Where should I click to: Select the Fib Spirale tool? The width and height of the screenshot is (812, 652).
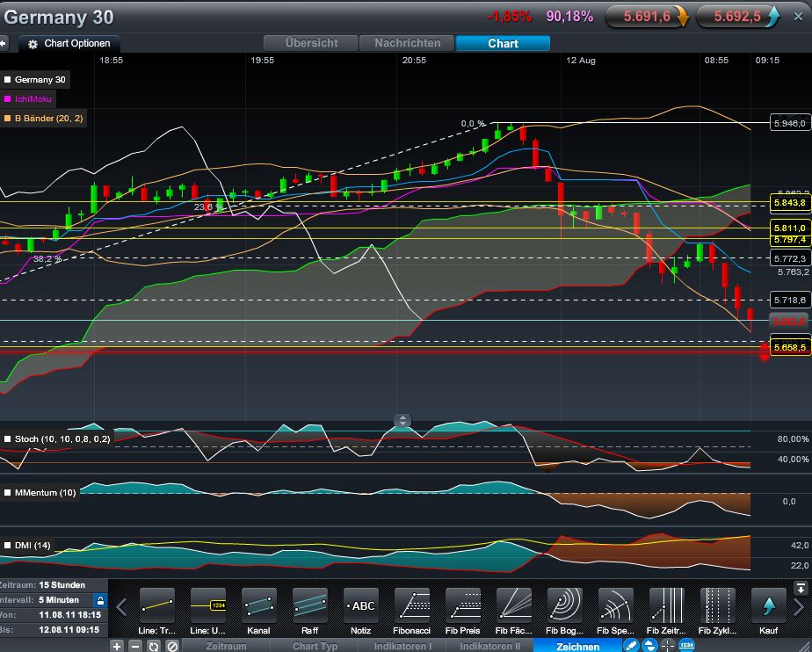(615, 605)
